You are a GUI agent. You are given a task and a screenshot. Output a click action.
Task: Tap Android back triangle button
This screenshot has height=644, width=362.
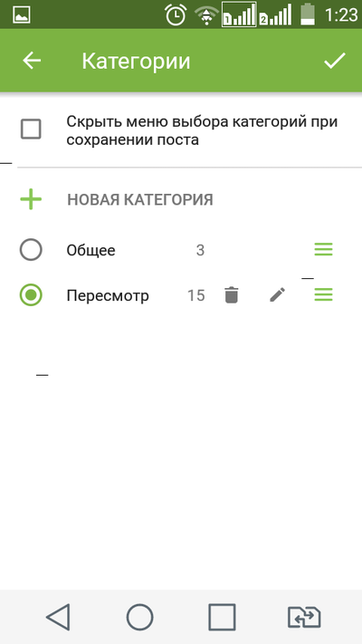58,617
